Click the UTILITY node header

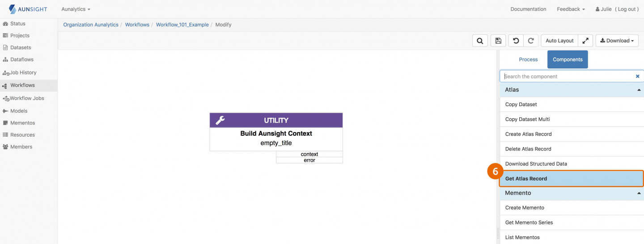(276, 120)
